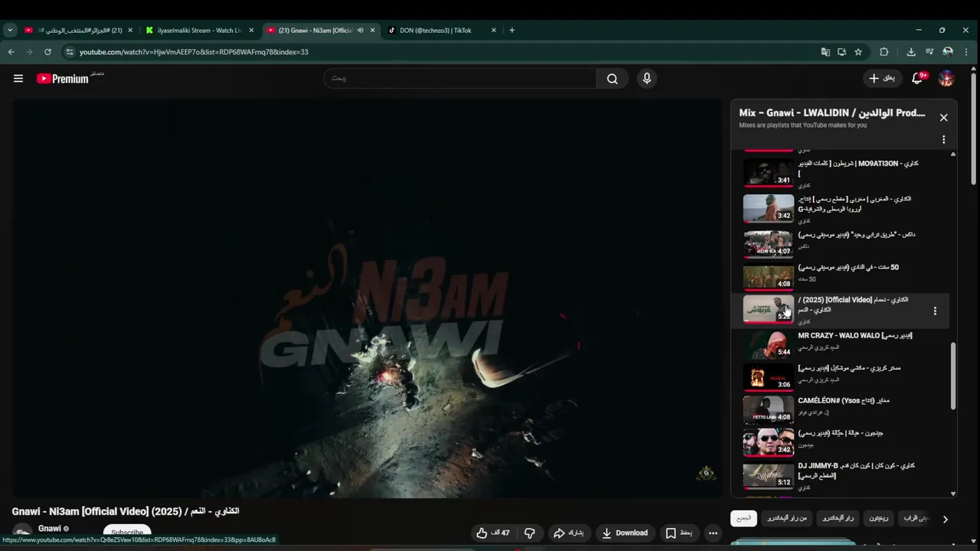Screen dimensions: 980x551
Task: Open YouTube account avatar menu
Action: click(947, 78)
